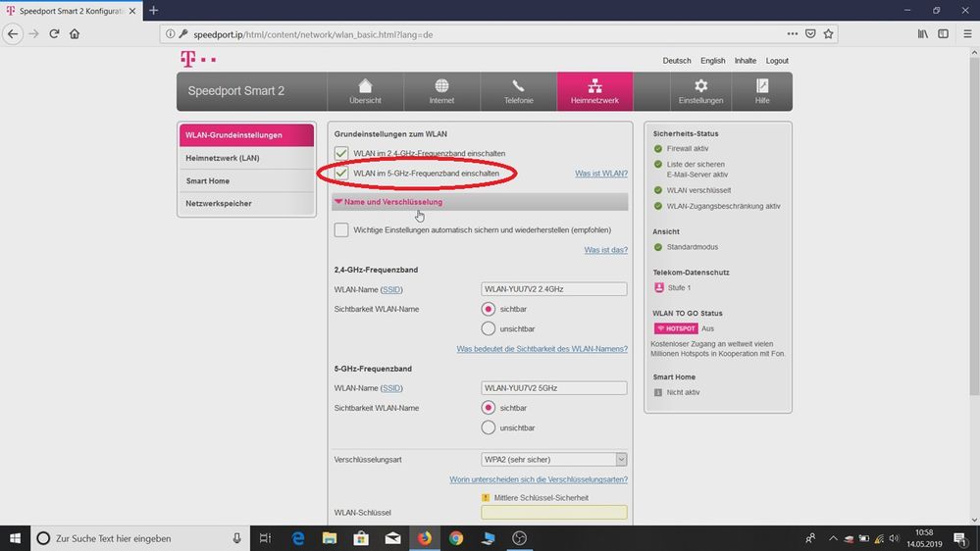This screenshot has height=551, width=980.
Task: Toggle 5-GHz WLAN checkbox
Action: pos(341,174)
